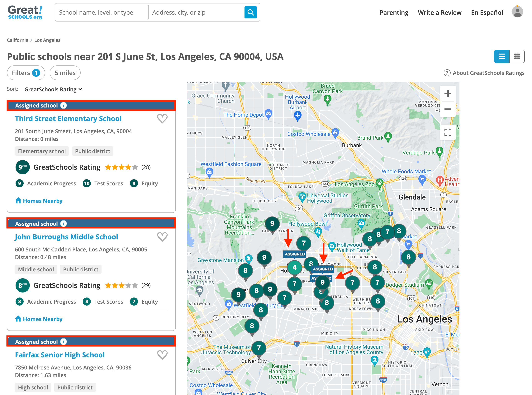This screenshot has height=395, width=532.
Task: Click info icon on first Assigned school banner
Action: click(x=63, y=105)
